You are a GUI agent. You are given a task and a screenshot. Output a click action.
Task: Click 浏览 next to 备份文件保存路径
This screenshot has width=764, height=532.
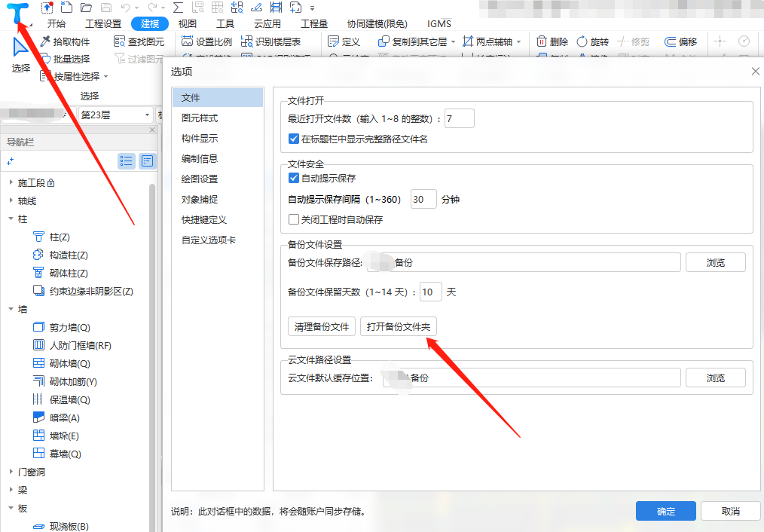715,262
